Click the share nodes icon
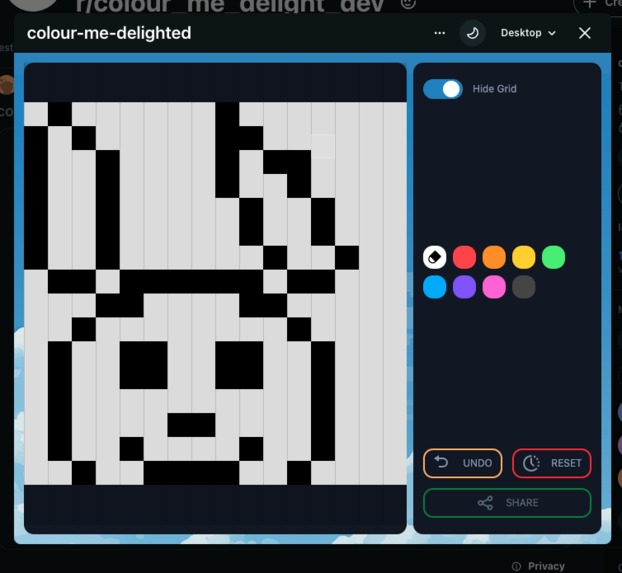Image resolution: width=622 pixels, height=573 pixels. (x=485, y=503)
